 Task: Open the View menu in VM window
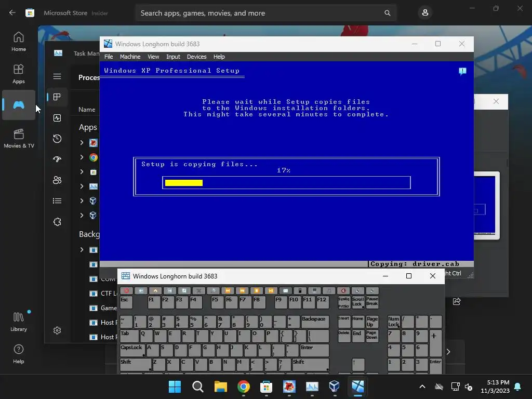(153, 57)
